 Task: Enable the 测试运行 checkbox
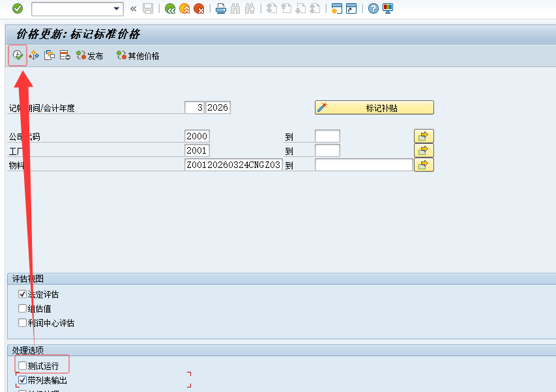coord(23,366)
